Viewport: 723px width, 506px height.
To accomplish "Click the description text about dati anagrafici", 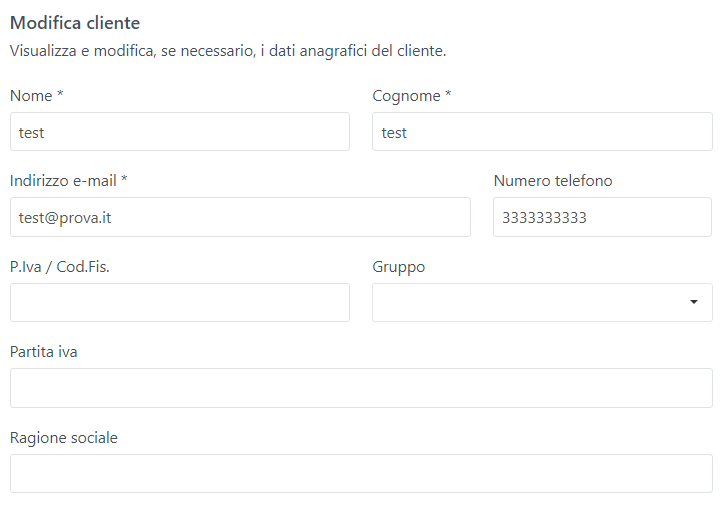I will tap(228, 49).
